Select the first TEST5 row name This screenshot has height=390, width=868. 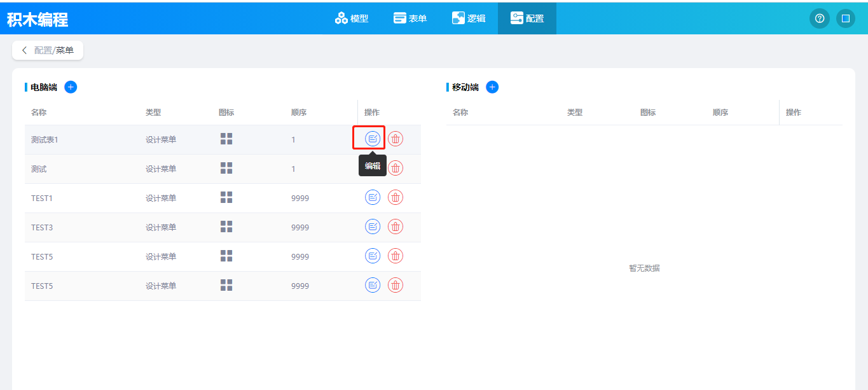(x=42, y=256)
